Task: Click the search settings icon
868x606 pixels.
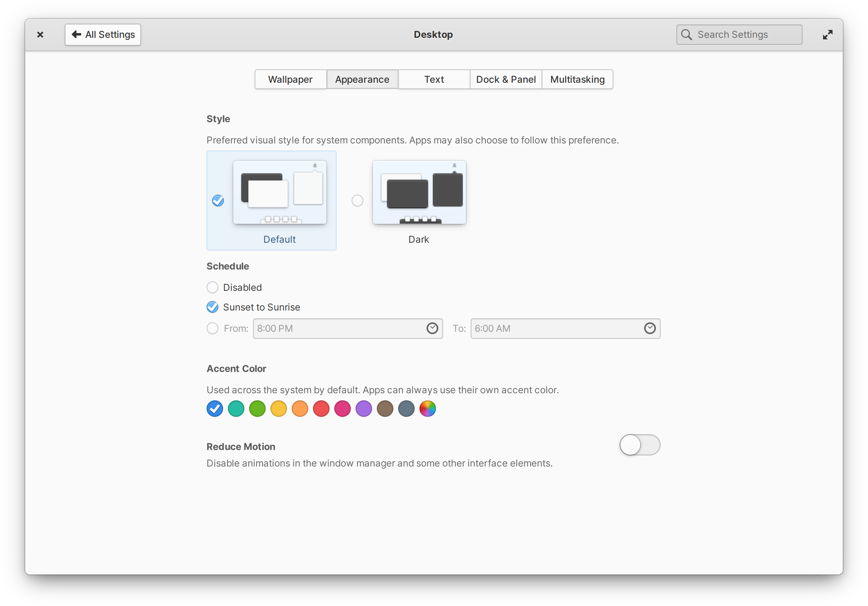Action: pyautogui.click(x=686, y=34)
